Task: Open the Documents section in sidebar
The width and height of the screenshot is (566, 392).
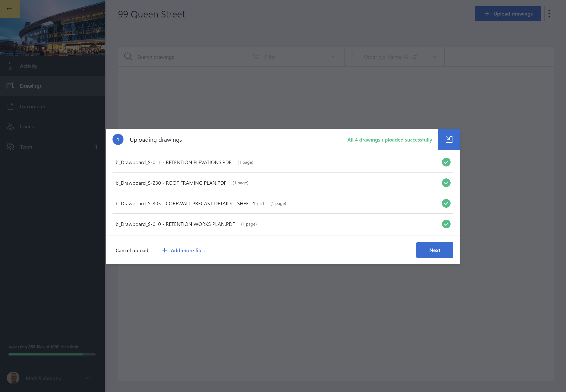Action: [52, 106]
